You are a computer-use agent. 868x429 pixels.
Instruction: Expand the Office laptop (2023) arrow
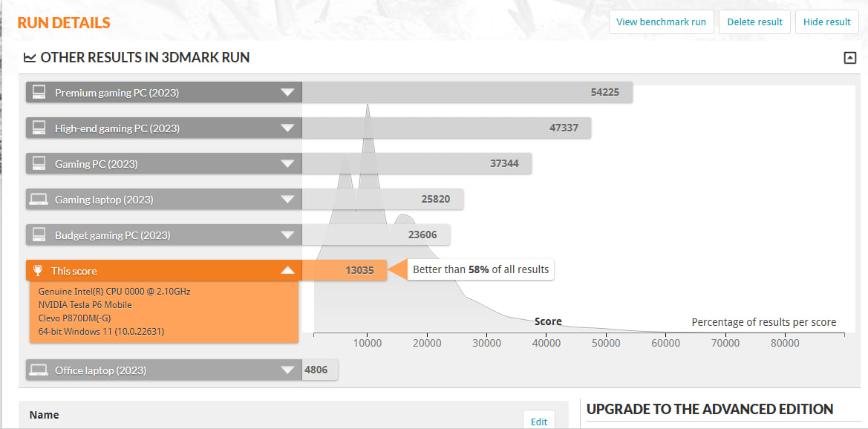point(287,370)
